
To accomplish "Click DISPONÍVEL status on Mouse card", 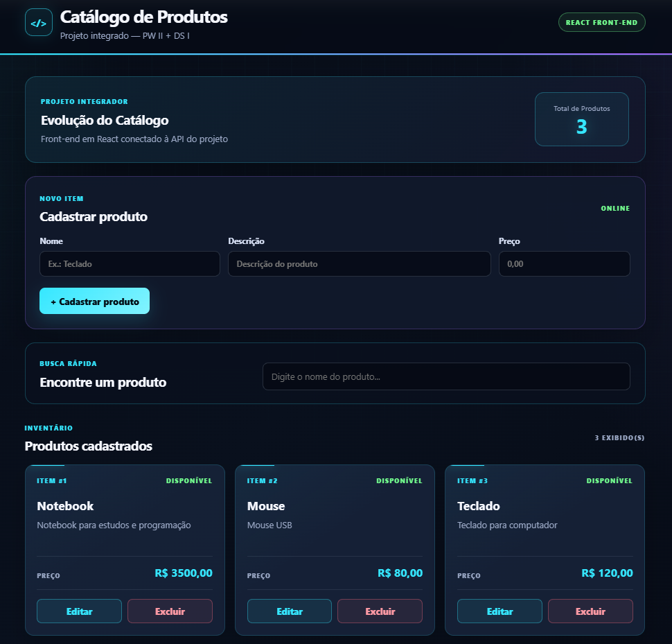I will (x=400, y=480).
